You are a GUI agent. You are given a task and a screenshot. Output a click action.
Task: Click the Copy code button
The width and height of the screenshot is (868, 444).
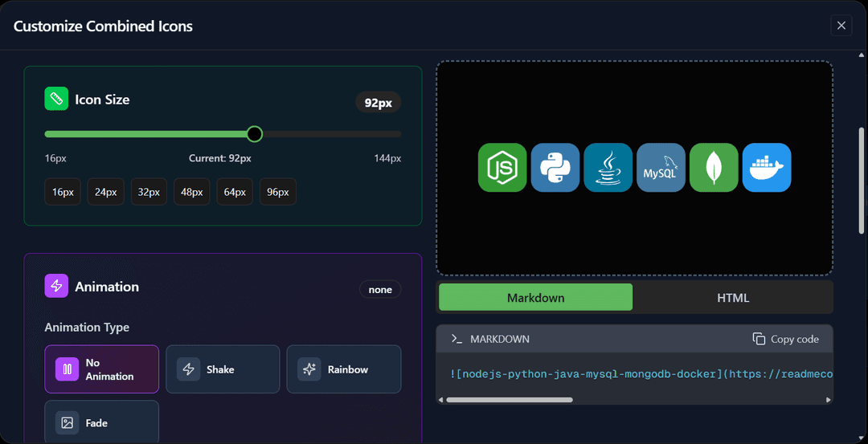point(785,339)
